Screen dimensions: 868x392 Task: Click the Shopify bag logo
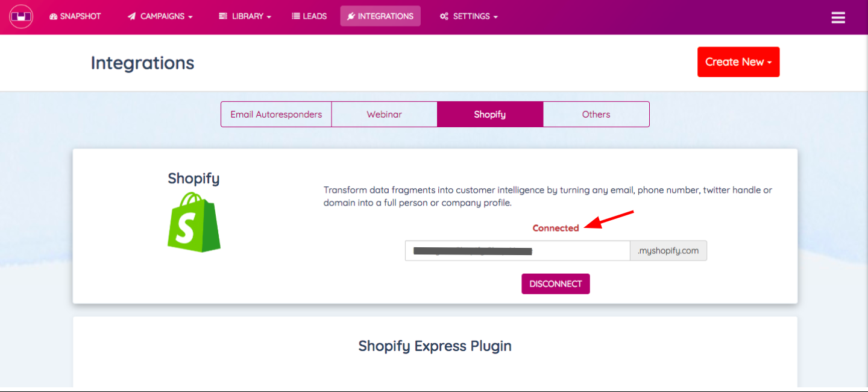tap(193, 222)
